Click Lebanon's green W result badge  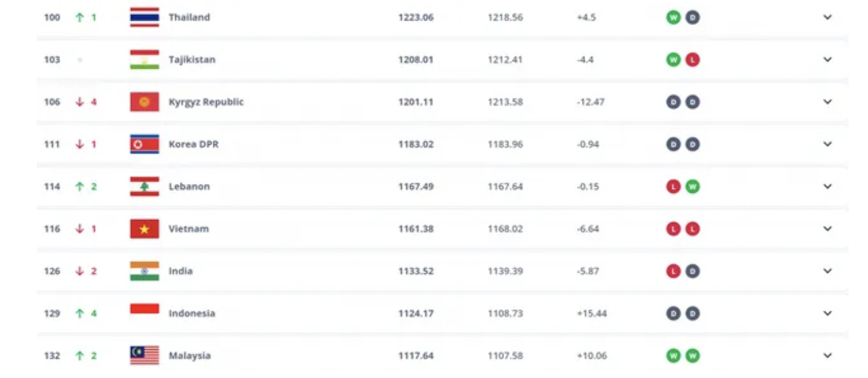692,187
